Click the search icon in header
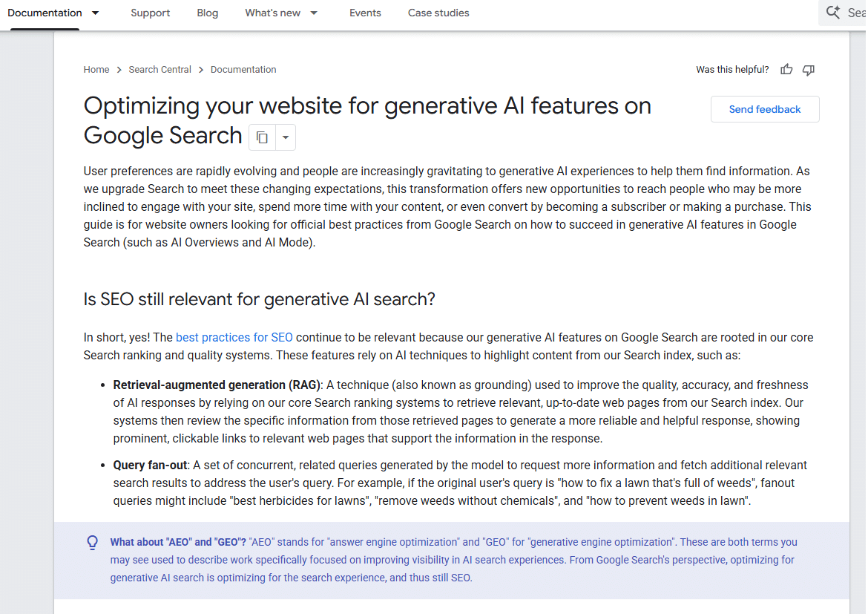 coord(832,12)
